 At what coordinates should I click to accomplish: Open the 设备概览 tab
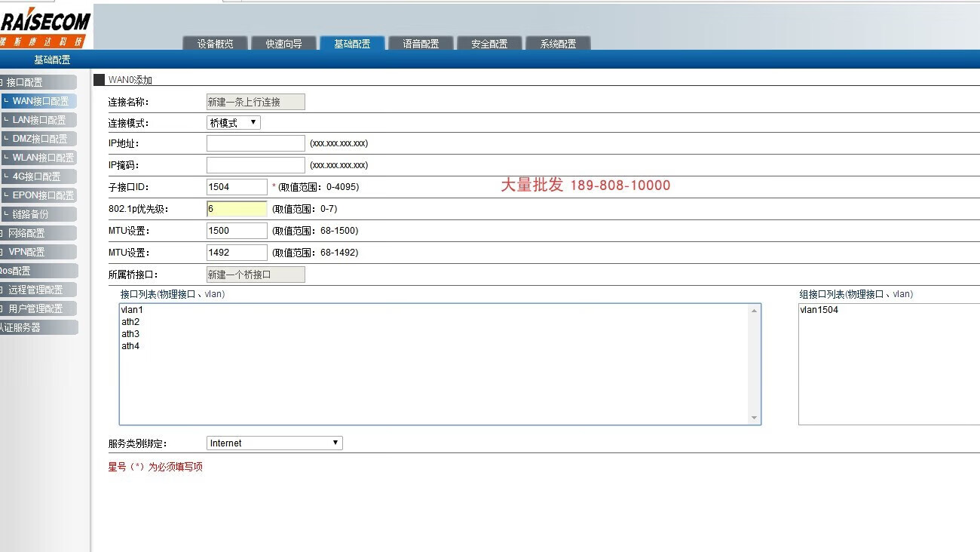click(216, 44)
